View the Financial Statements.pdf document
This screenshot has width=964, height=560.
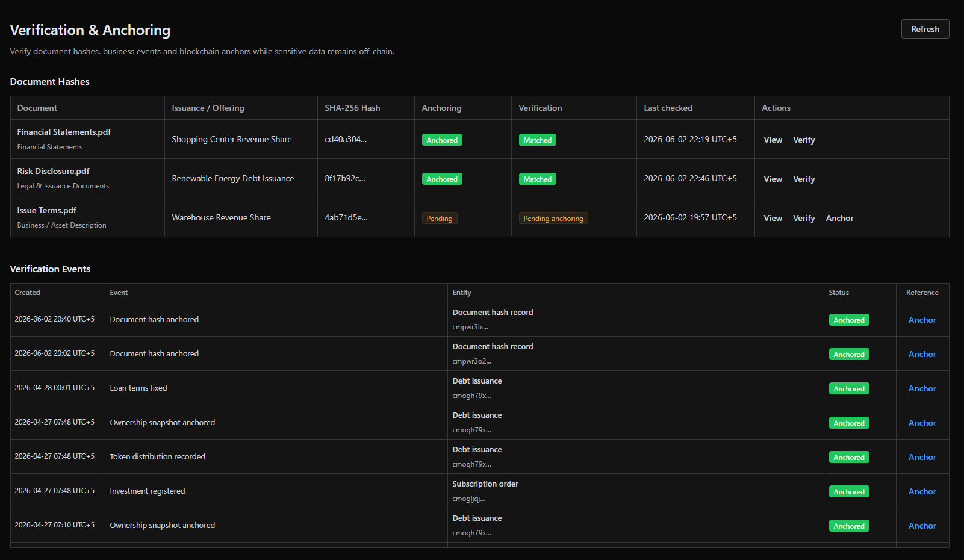[773, 140]
